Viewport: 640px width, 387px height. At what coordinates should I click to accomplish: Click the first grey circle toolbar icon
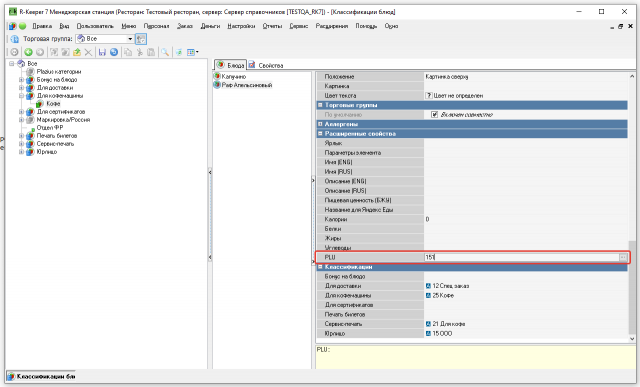(14, 52)
